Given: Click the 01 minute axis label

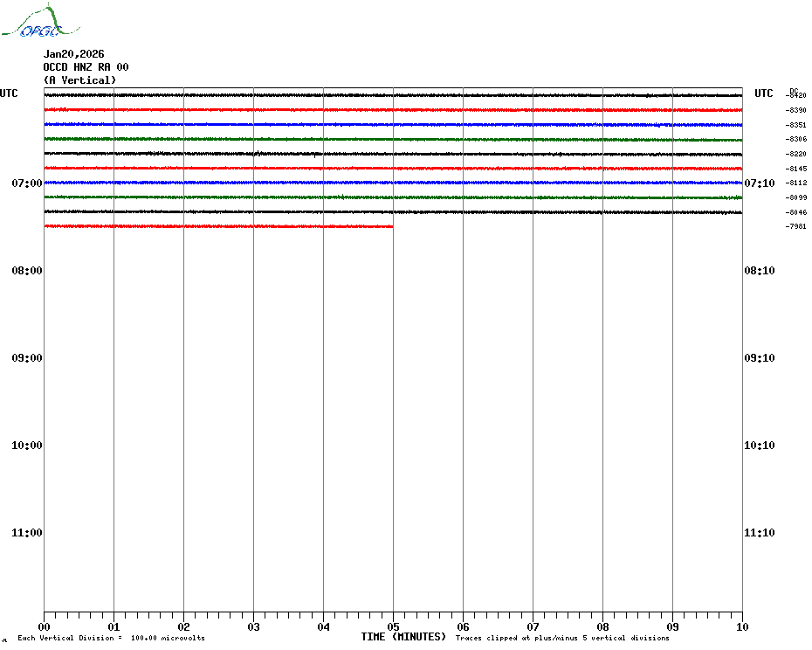Looking at the screenshot, I should tap(114, 627).
